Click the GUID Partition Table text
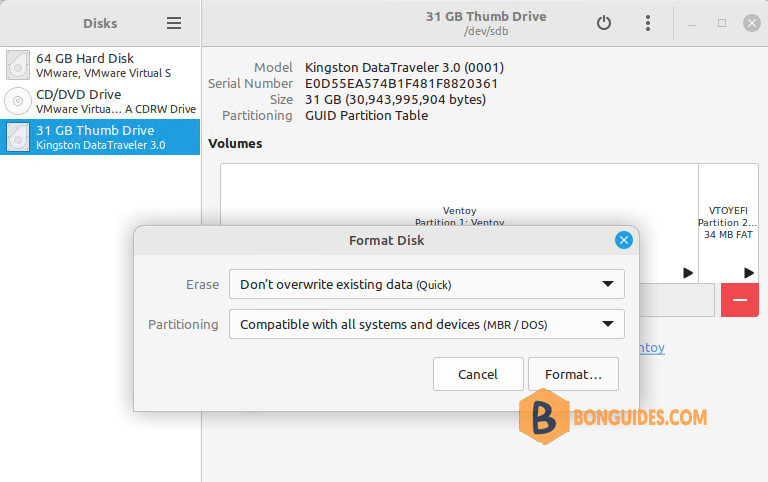 click(366, 116)
